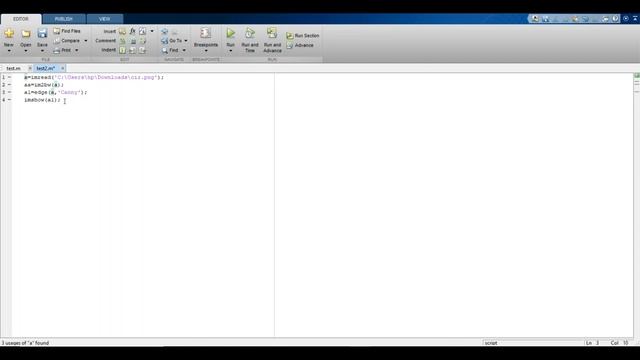The image size is (640, 360).
Task: Select the test2.m file tab
Action: point(45,69)
